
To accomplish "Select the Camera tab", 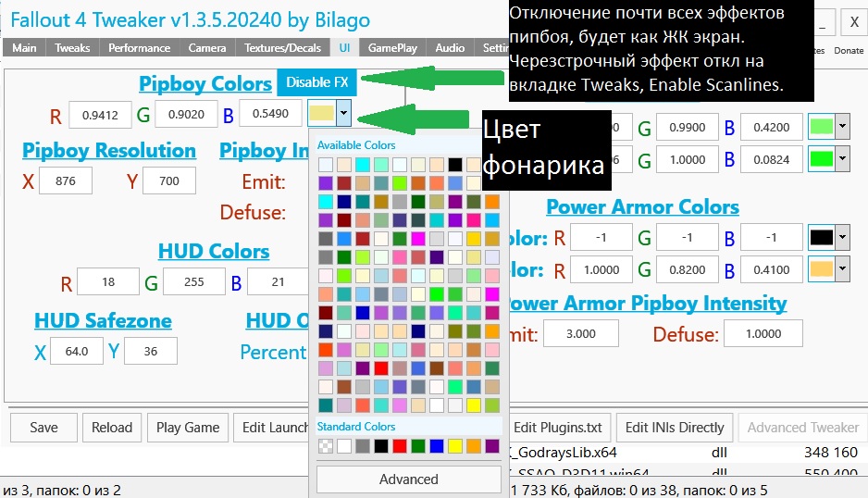I will [x=207, y=47].
